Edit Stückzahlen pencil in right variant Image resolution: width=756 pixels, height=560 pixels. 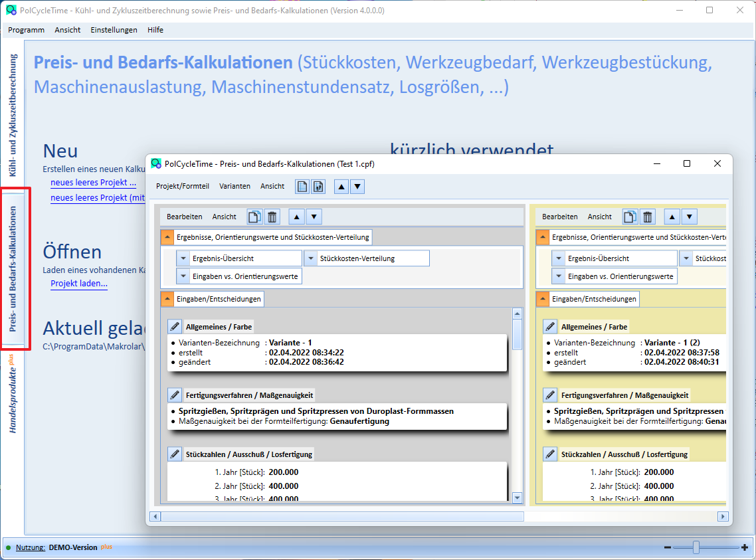(549, 454)
